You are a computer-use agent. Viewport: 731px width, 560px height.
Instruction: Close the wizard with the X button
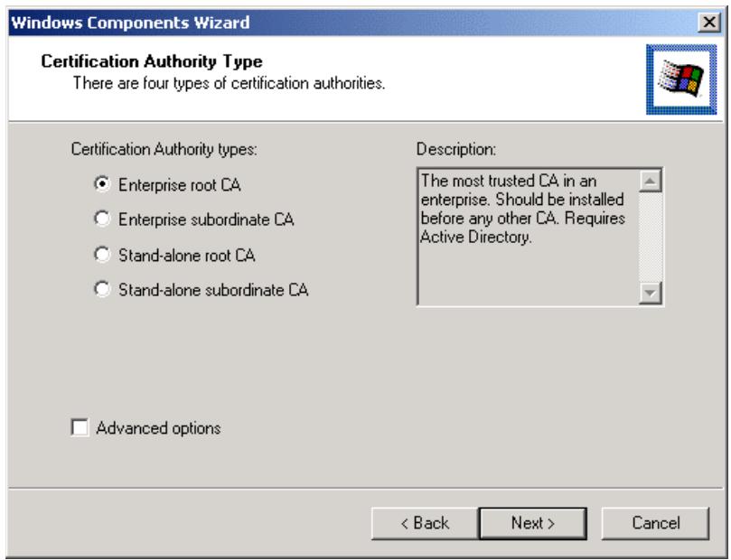coord(711,21)
